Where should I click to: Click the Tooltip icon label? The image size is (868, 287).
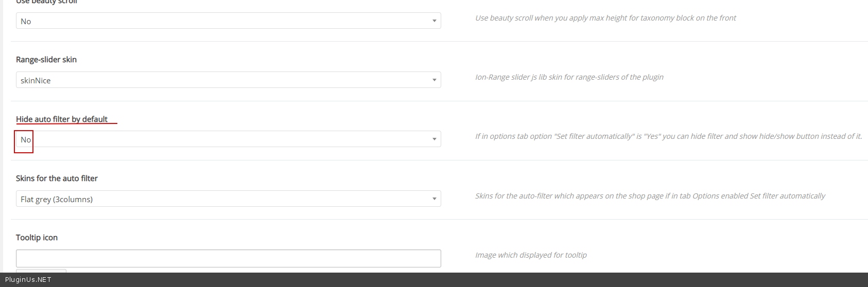point(37,238)
